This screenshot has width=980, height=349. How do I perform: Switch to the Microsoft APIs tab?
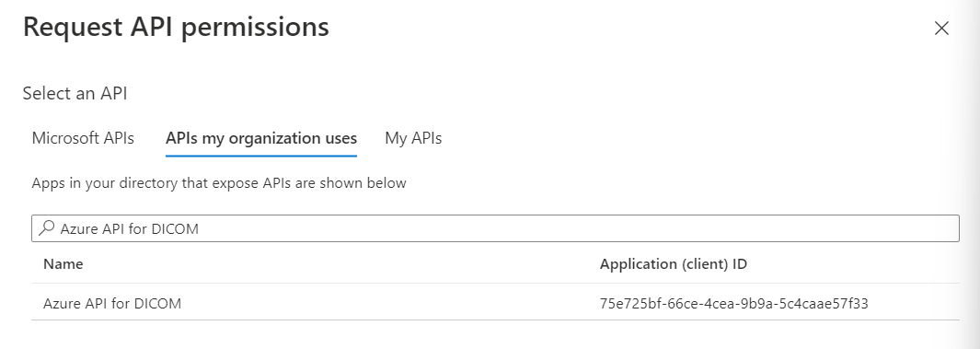point(83,138)
